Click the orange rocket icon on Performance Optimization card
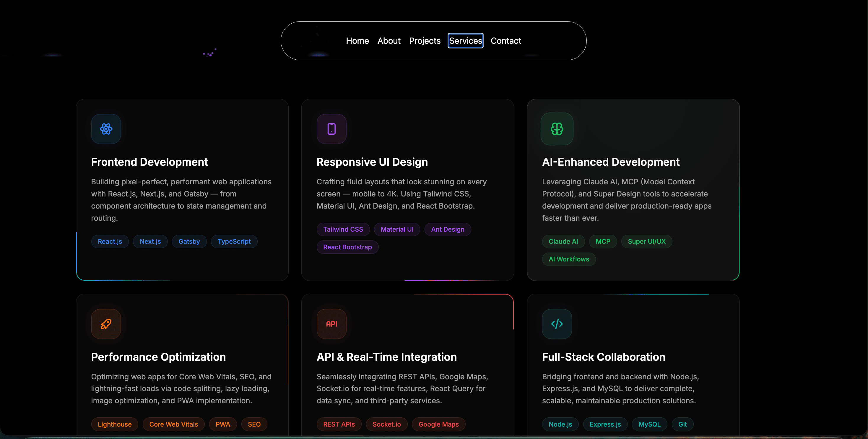 tap(106, 324)
